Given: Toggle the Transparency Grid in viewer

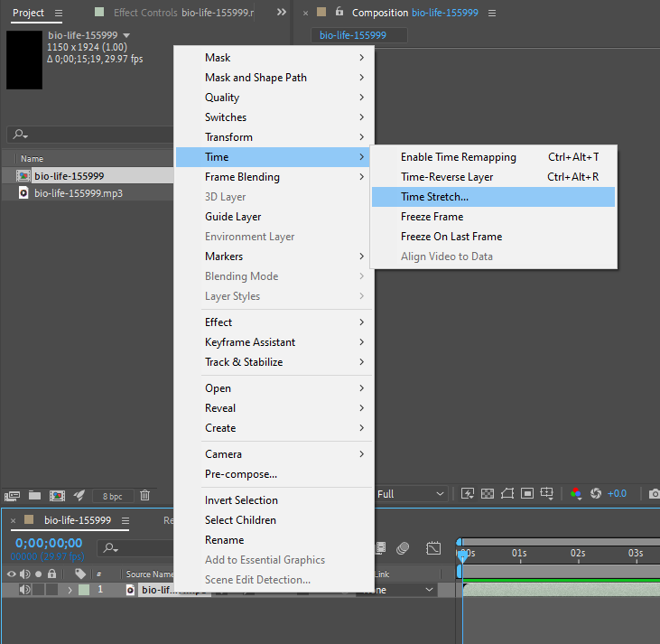Looking at the screenshot, I should pos(488,494).
